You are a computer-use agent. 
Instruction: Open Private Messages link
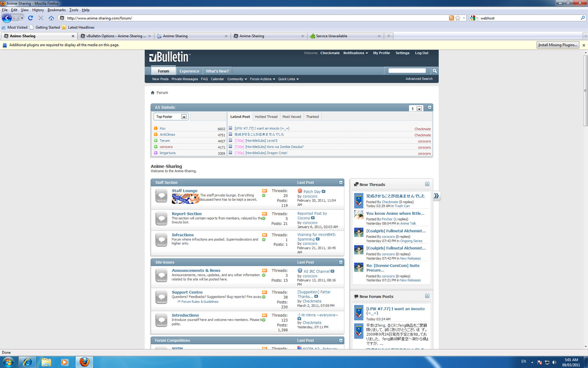pos(184,79)
